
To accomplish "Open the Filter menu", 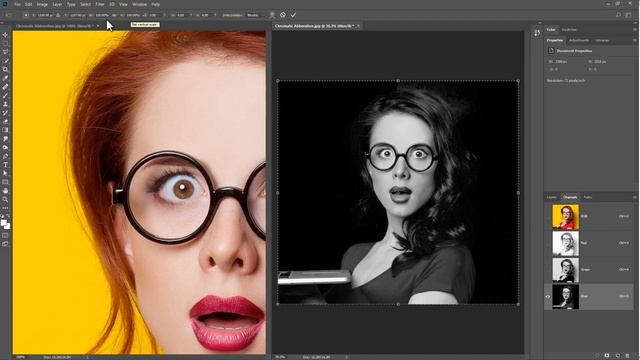I will pos(100,4).
